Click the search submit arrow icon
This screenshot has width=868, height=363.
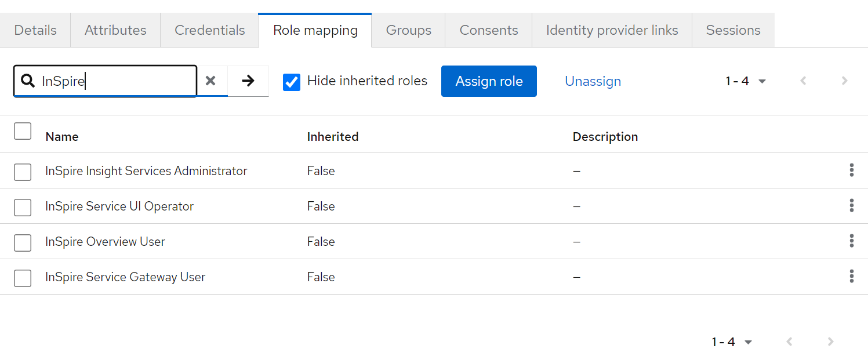[248, 81]
